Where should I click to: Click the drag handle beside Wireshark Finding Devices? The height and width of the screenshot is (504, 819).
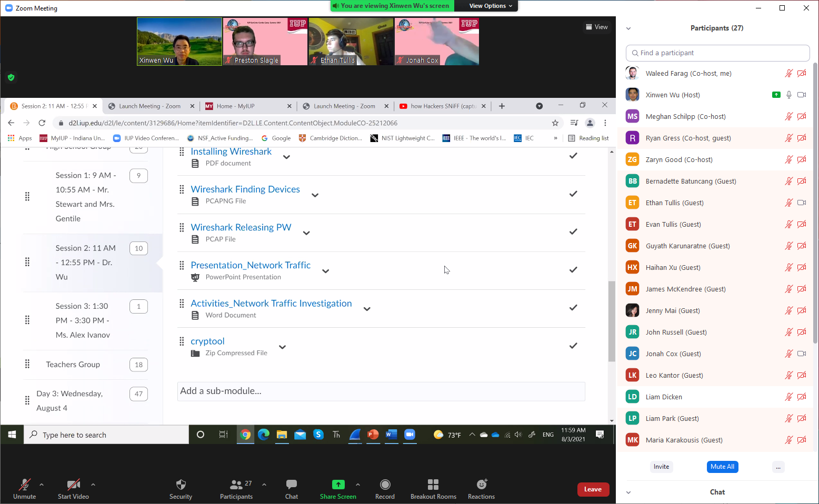point(182,189)
